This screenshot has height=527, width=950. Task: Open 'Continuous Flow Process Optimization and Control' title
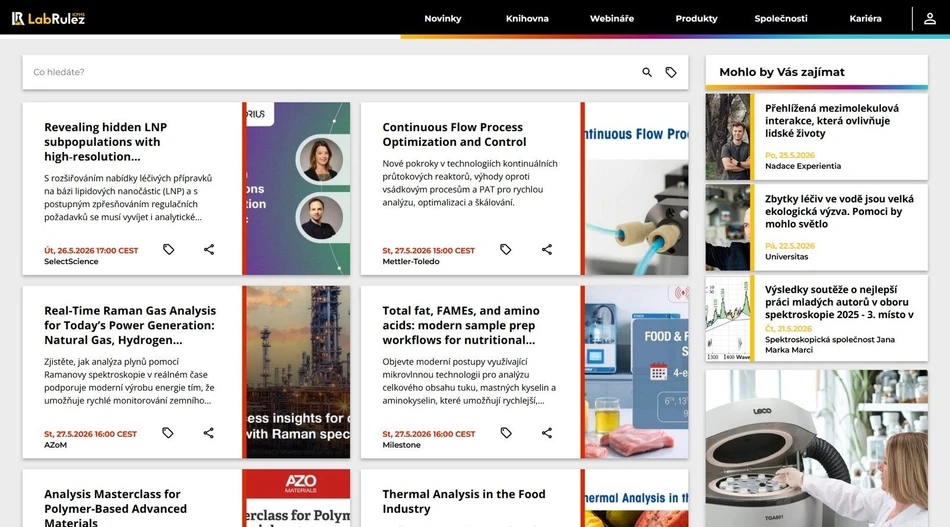(x=454, y=134)
